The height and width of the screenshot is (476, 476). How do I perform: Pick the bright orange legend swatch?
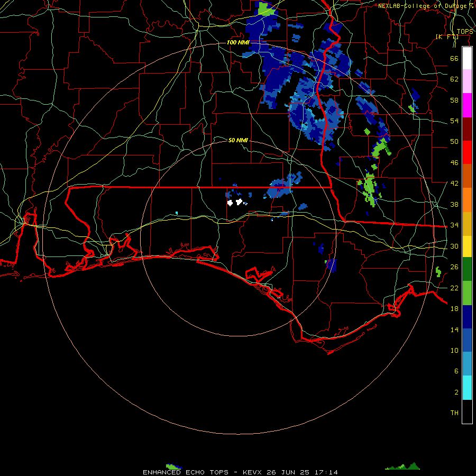click(467, 200)
